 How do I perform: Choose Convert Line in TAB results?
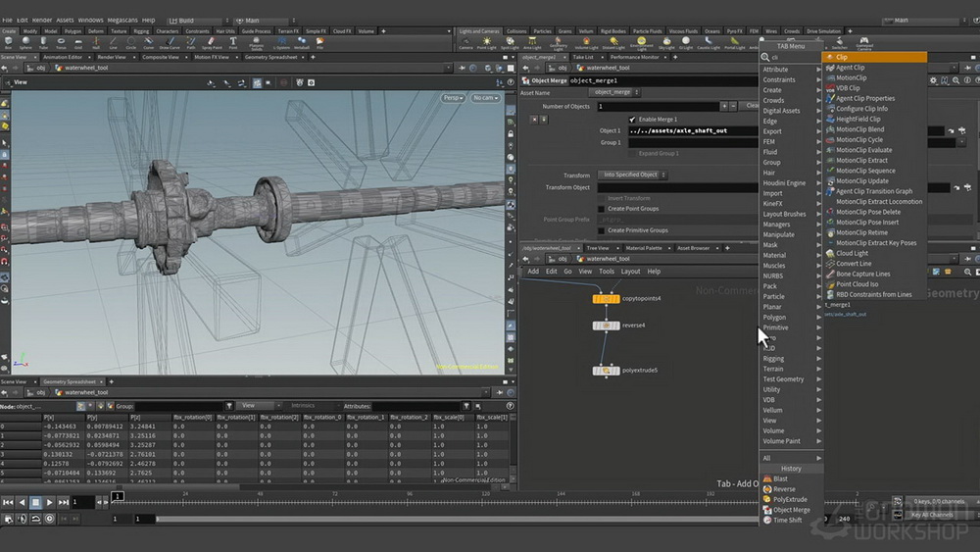[874, 264]
